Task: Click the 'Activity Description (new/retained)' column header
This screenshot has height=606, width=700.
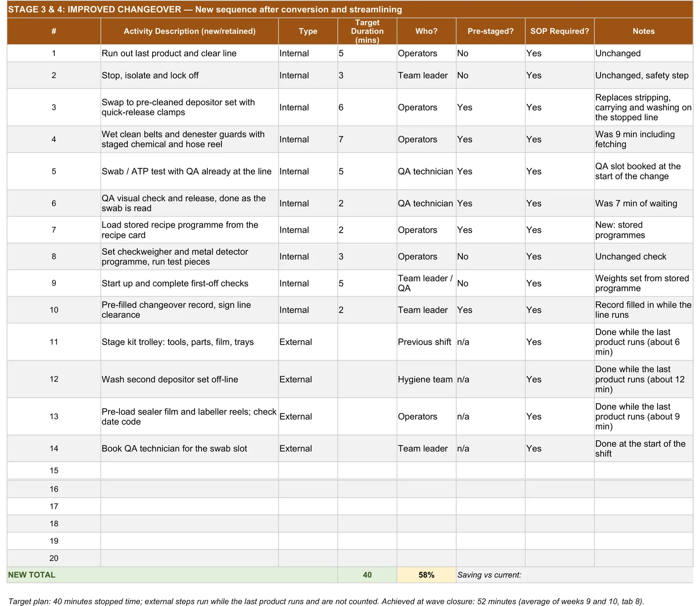Action: [x=189, y=31]
